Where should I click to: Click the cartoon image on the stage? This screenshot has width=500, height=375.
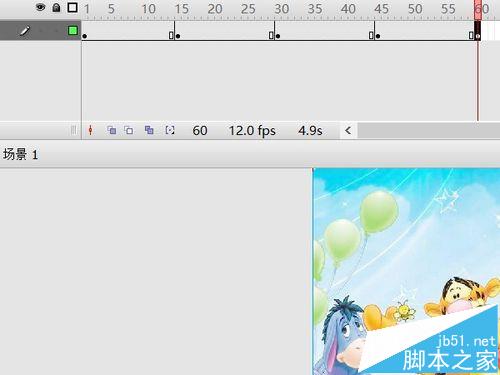pyautogui.click(x=406, y=271)
